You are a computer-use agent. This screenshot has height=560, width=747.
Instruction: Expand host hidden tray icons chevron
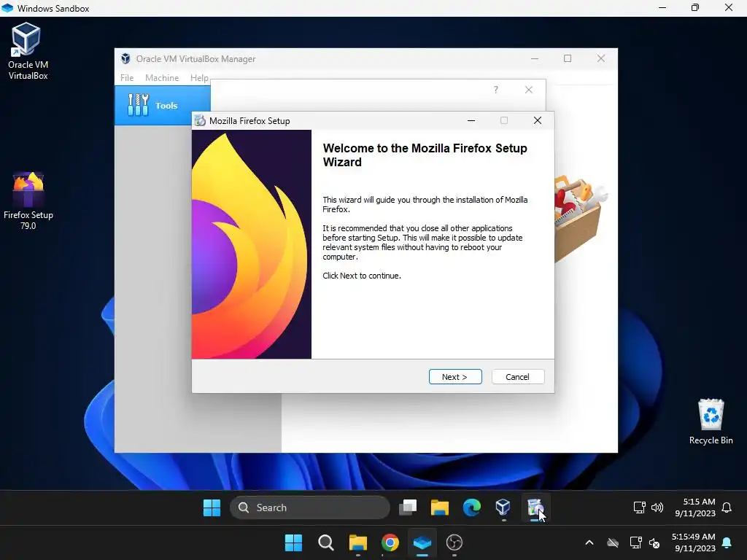(589, 542)
